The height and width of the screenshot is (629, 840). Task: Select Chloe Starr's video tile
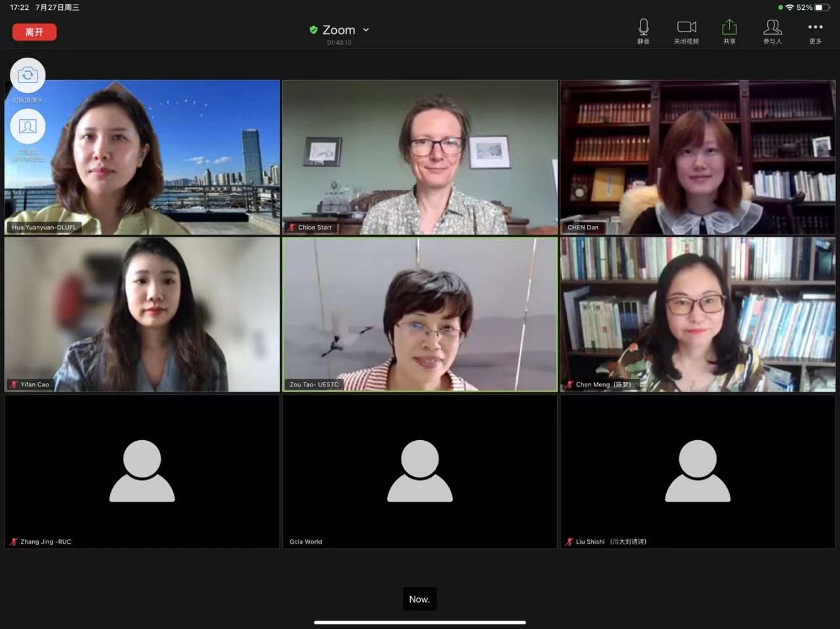pyautogui.click(x=420, y=157)
